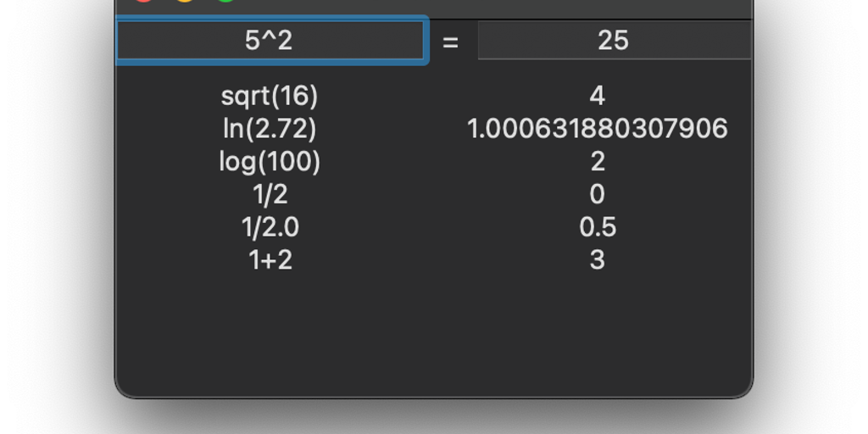Select result 2 of log(100)
868x434 pixels.
(x=597, y=161)
